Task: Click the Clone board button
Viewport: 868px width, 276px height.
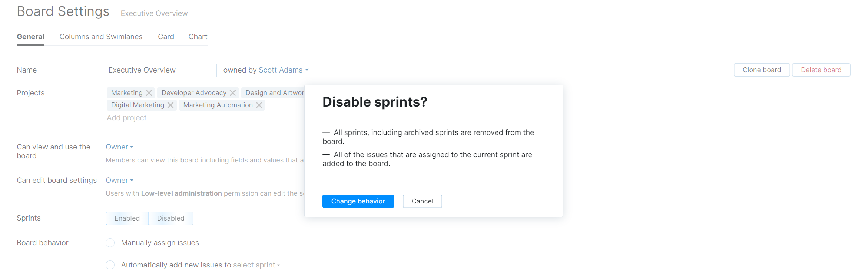Action: click(x=761, y=70)
